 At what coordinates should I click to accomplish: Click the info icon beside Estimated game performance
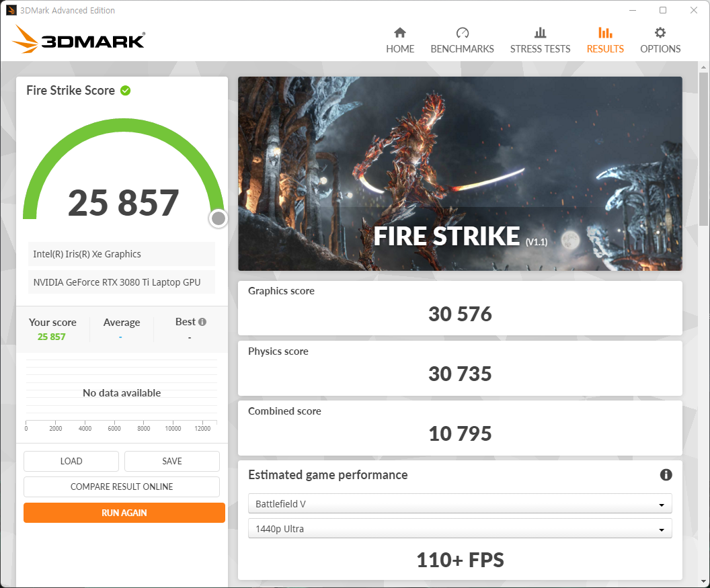tap(666, 475)
